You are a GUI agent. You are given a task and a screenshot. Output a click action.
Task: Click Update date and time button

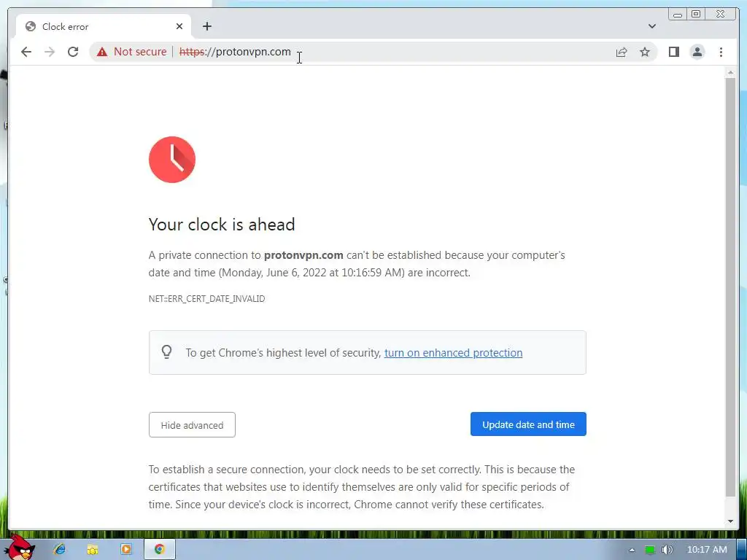pos(528,424)
